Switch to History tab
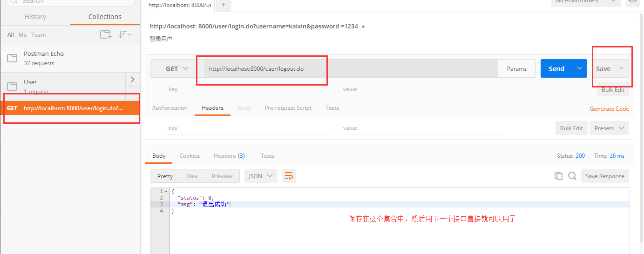The image size is (644, 254). (x=35, y=17)
